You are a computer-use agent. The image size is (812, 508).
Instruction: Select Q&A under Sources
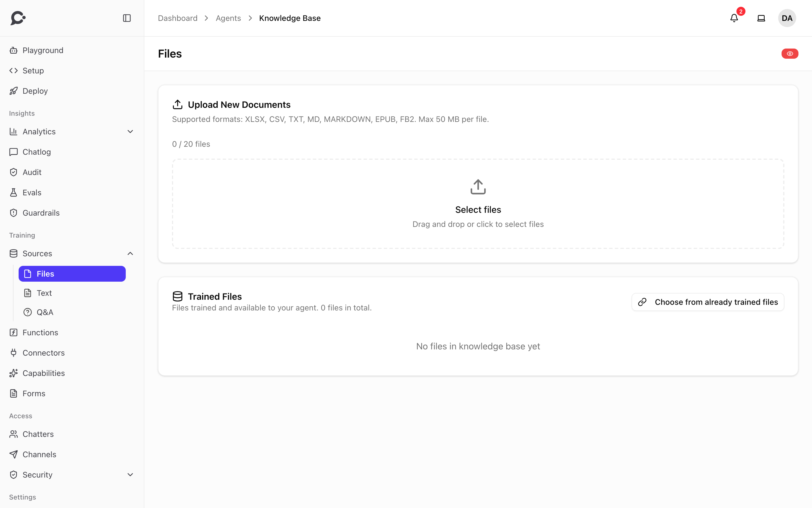pyautogui.click(x=72, y=312)
